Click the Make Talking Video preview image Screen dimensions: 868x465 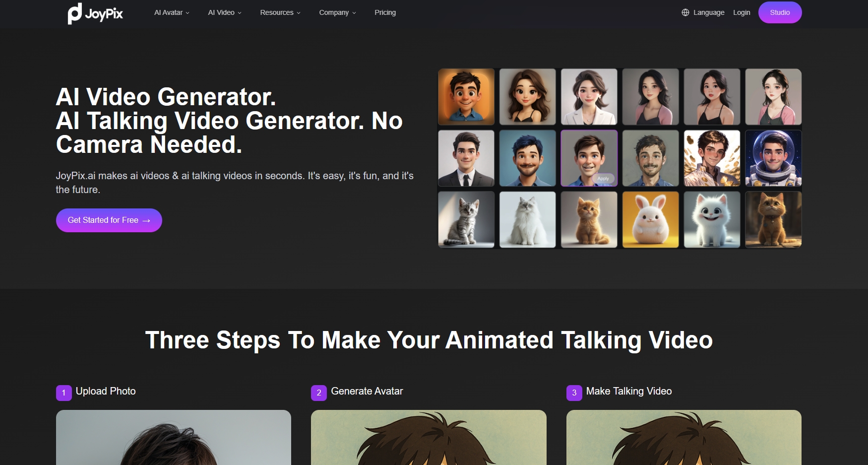pos(684,438)
